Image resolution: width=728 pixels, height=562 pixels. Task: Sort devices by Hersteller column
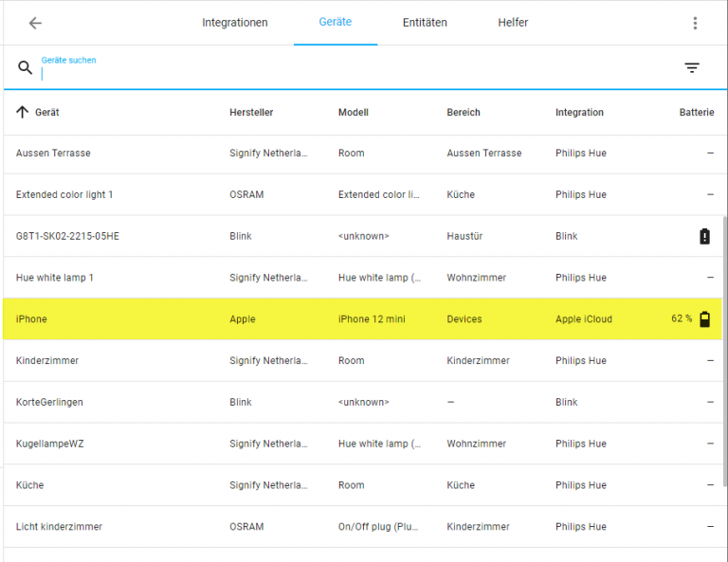point(251,112)
